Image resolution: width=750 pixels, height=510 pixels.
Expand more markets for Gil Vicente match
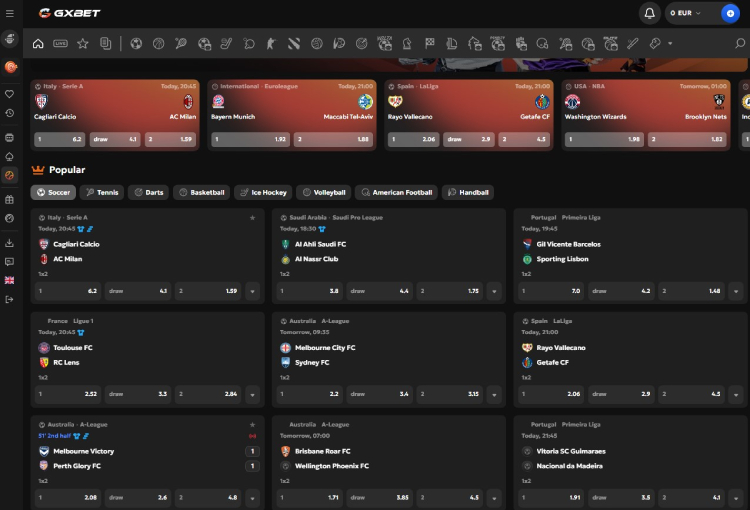[x=736, y=291]
